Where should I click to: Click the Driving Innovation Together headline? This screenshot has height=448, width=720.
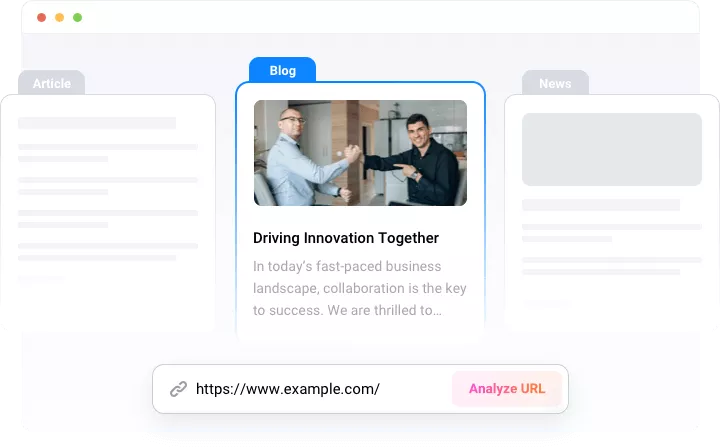point(346,238)
